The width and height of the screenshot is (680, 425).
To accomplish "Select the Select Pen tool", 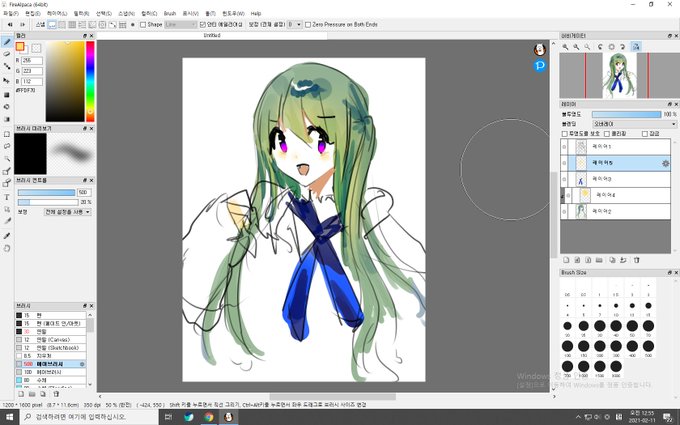I will (7, 171).
